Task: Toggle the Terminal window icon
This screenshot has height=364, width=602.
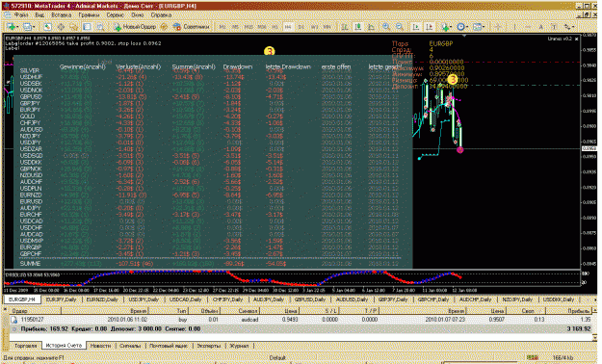Action: pos(87,27)
